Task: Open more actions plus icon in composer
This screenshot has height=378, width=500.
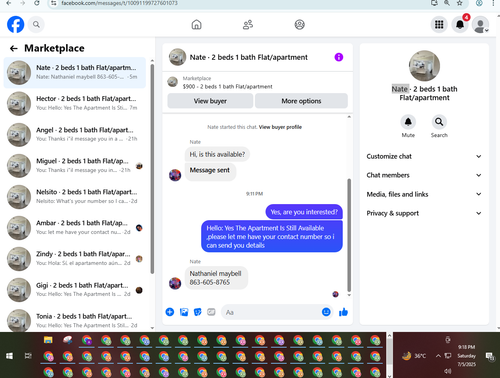Action: click(x=170, y=312)
